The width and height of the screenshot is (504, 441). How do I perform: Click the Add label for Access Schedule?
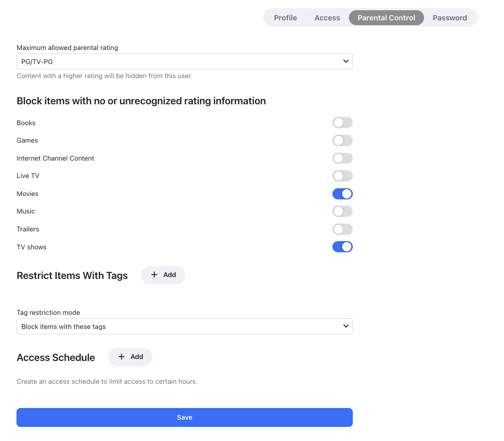click(x=137, y=357)
